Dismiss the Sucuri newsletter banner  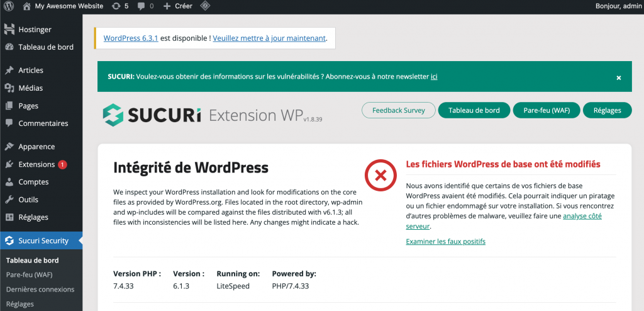618,77
